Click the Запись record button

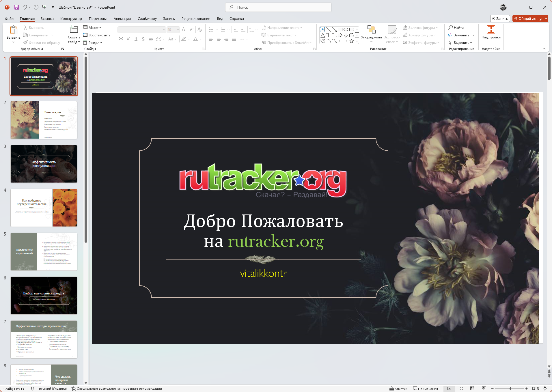point(500,18)
